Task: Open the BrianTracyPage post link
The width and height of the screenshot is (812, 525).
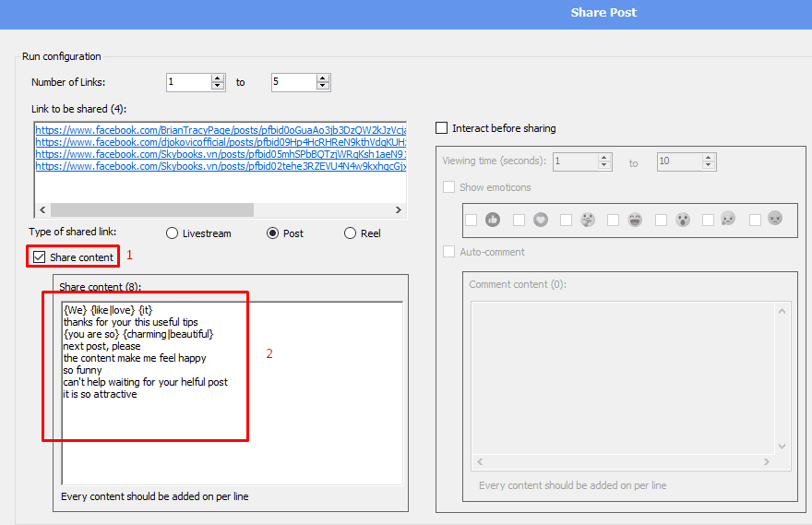Action: click(x=221, y=130)
